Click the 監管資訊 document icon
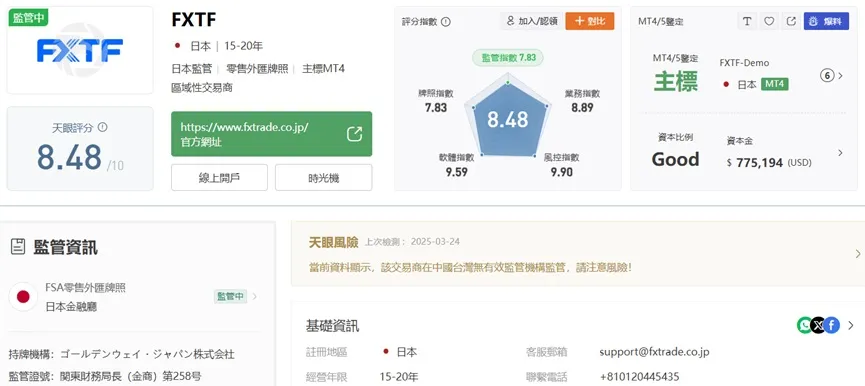 point(18,247)
